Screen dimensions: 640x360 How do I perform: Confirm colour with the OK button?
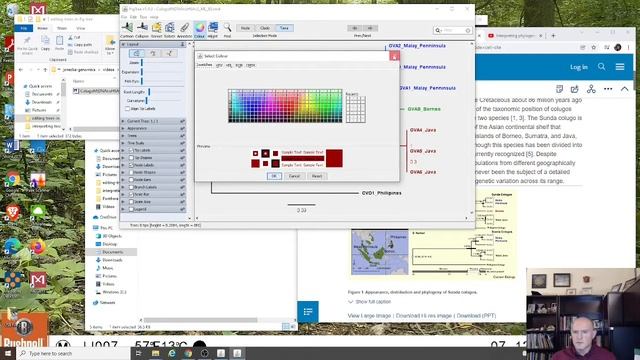tap(274, 176)
